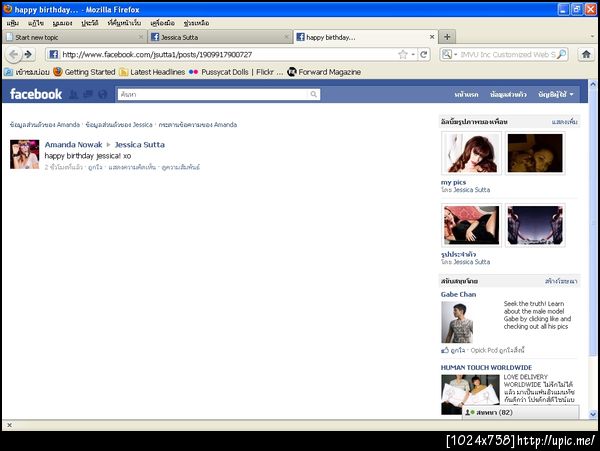Select the happy birthday tab
This screenshot has width=600, height=451.
point(365,37)
